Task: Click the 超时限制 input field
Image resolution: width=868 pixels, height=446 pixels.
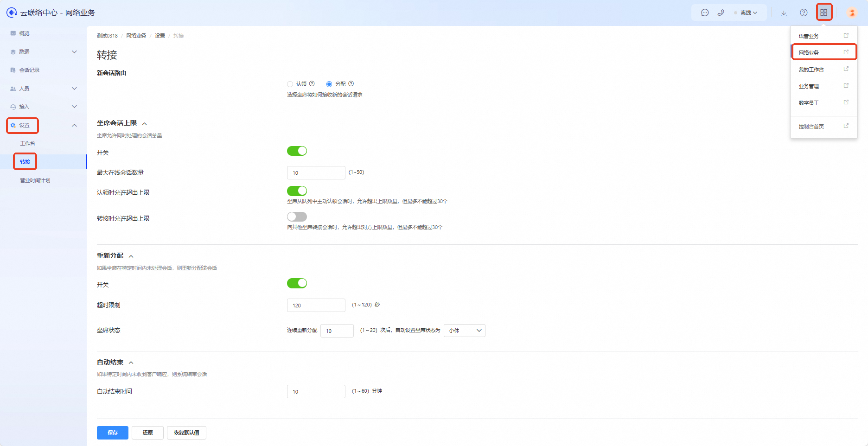Action: [316, 305]
